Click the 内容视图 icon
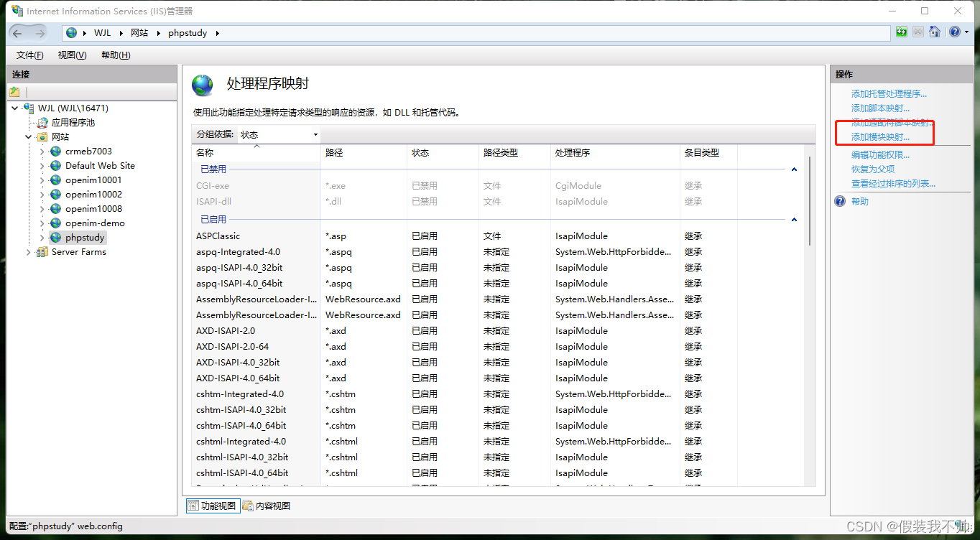Screen dimensions: 980x540 point(248,506)
